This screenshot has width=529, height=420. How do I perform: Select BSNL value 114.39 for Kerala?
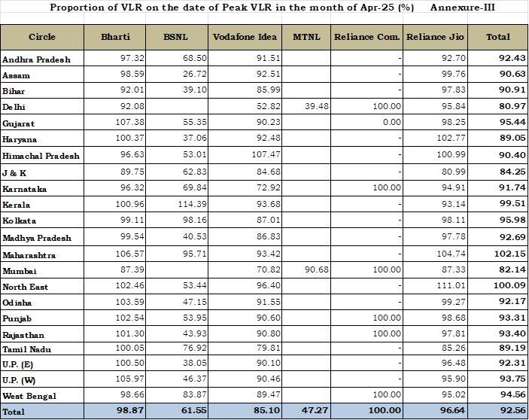click(193, 204)
